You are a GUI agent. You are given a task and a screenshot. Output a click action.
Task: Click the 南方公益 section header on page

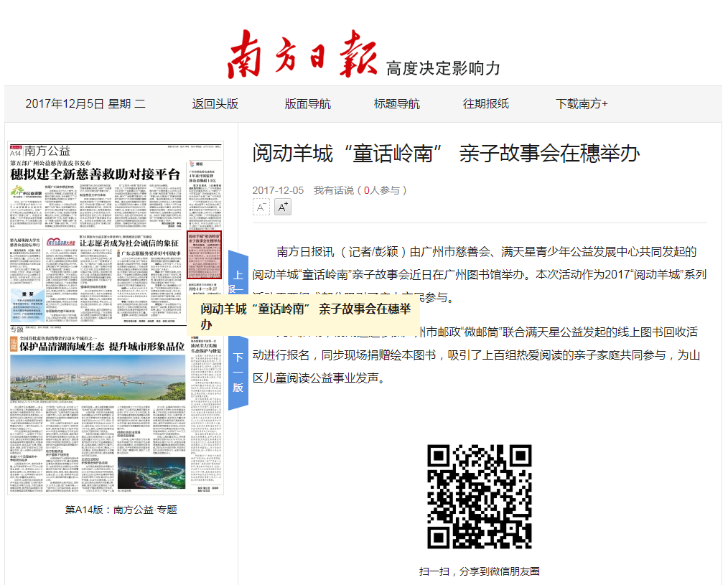47,151
